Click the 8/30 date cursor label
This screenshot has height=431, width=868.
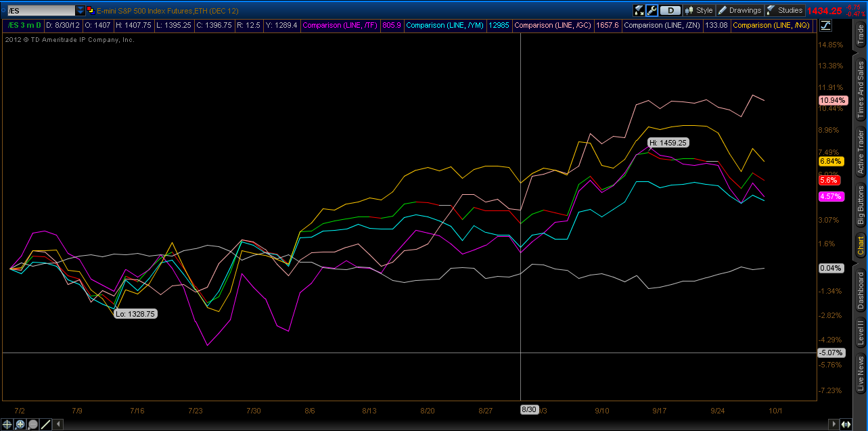pos(529,409)
